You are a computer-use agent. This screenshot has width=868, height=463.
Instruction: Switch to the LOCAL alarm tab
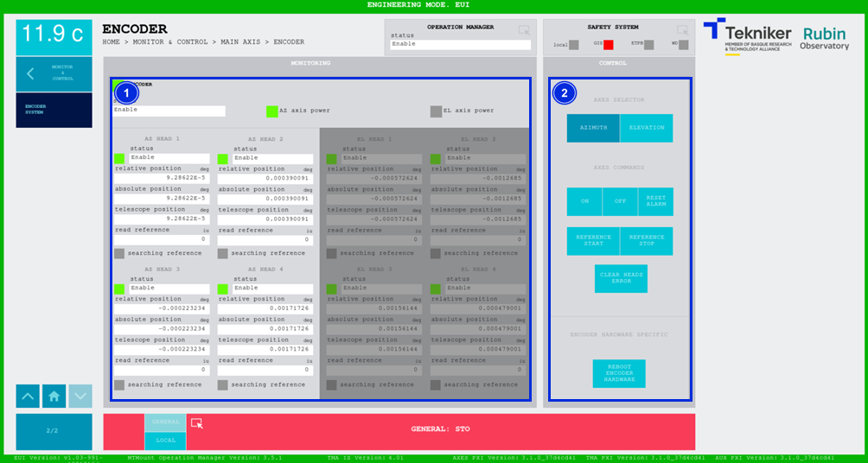[x=165, y=441]
